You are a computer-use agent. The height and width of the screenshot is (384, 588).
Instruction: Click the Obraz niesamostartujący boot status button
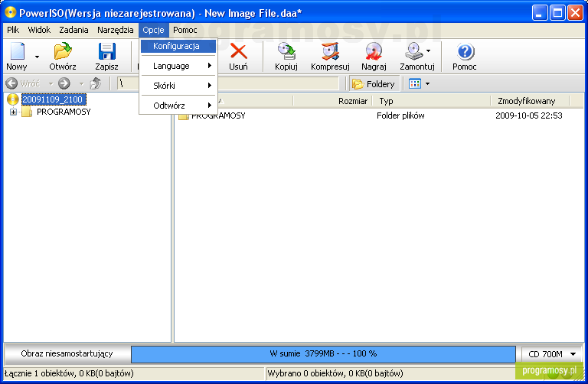coord(67,353)
